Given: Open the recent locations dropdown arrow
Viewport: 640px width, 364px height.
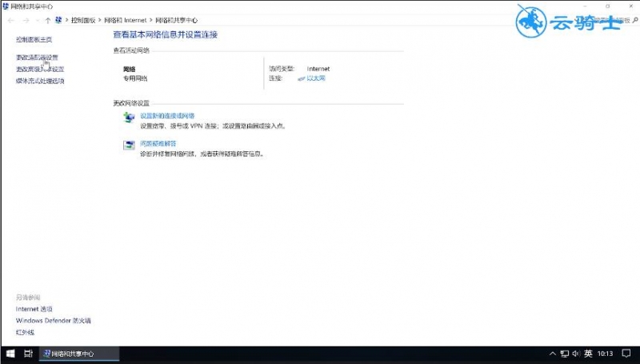Looking at the screenshot, I should (38, 21).
